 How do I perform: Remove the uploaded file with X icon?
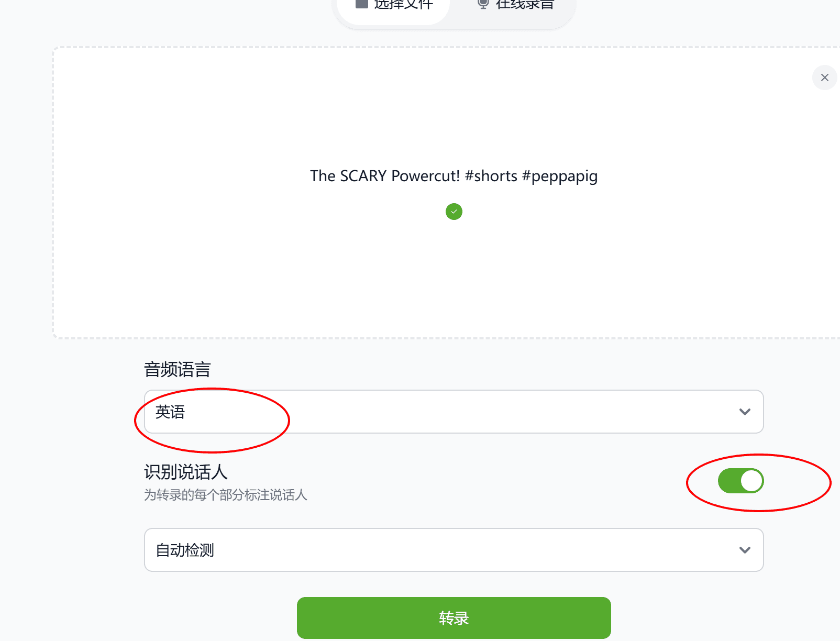click(x=824, y=78)
